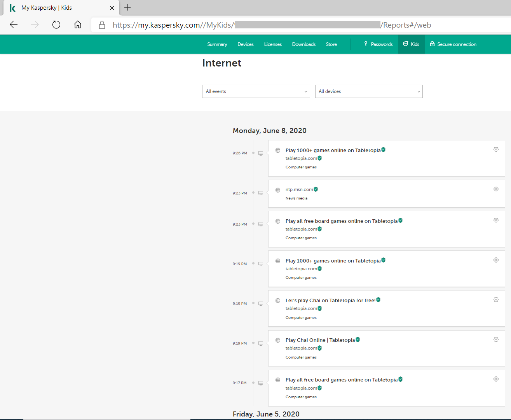Click green shield after Let's play Chai title

[378, 300]
